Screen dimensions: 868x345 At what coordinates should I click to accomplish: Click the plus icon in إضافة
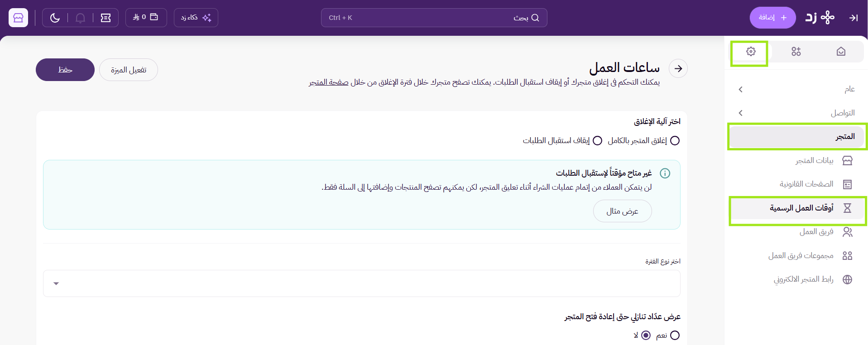click(x=784, y=18)
